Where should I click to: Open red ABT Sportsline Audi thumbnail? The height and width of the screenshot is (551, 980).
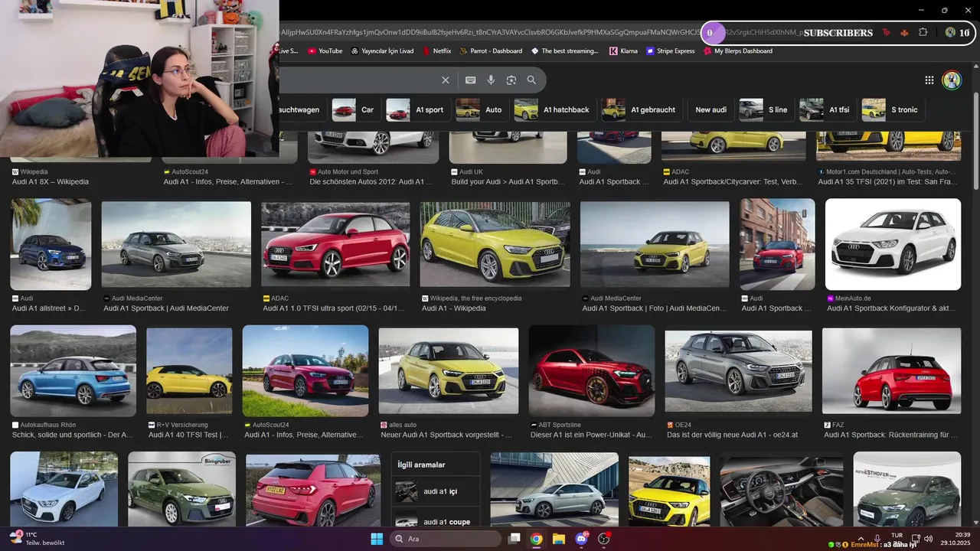(592, 370)
